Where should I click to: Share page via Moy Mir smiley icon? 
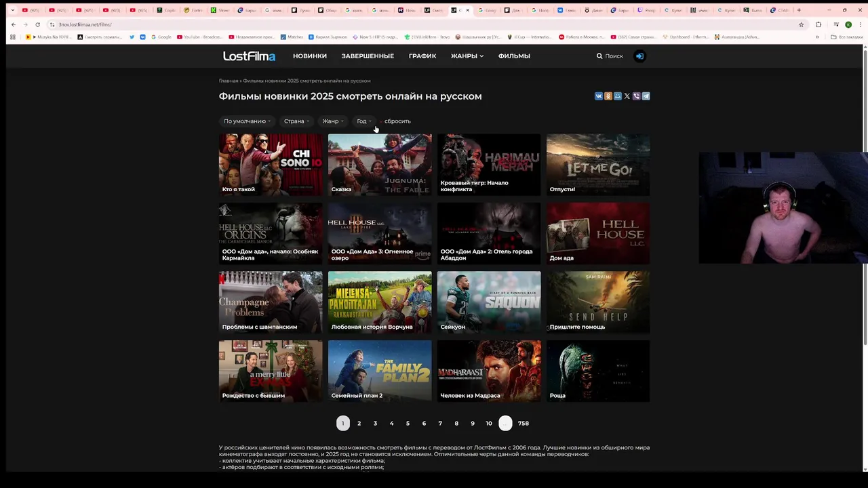tap(618, 96)
